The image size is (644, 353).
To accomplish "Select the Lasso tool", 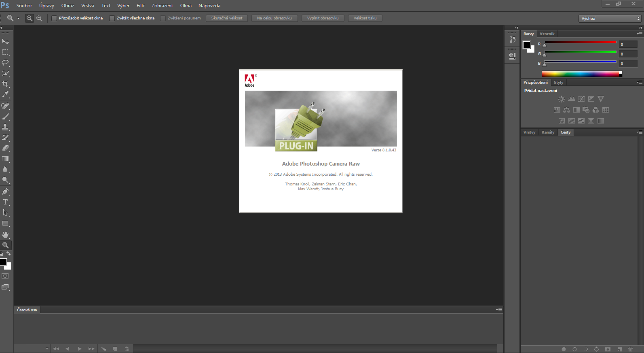I will [x=5, y=63].
